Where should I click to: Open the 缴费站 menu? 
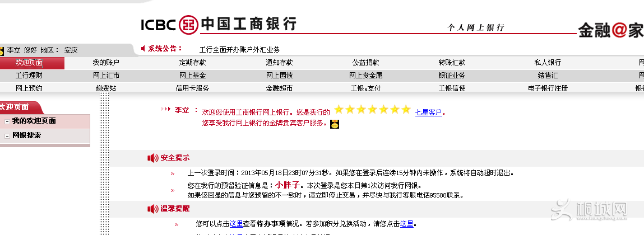(x=106, y=88)
